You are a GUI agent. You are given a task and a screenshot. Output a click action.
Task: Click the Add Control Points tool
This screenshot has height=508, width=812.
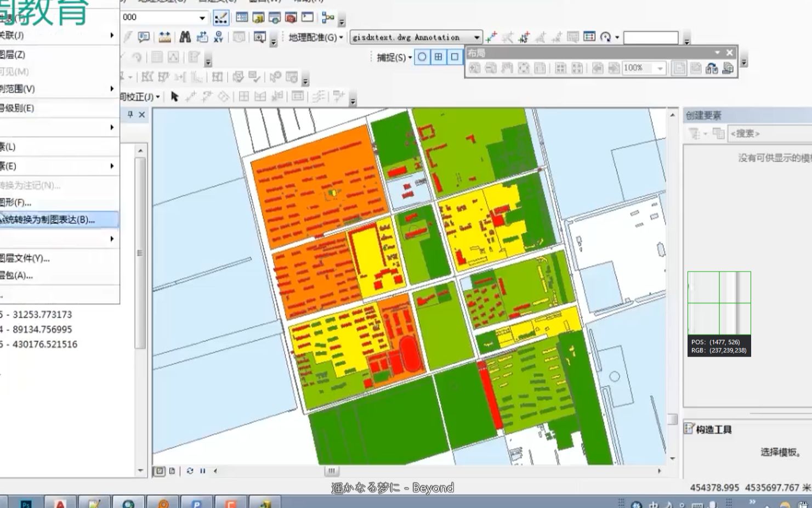(491, 37)
